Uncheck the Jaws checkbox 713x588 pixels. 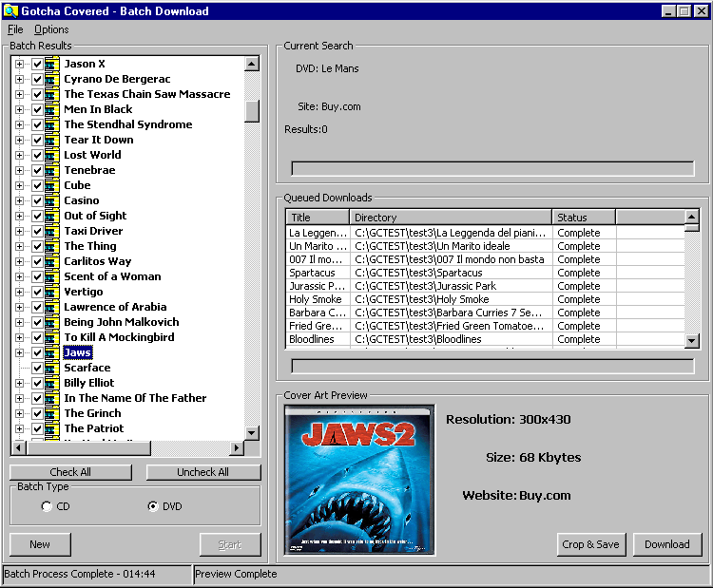pos(37,352)
